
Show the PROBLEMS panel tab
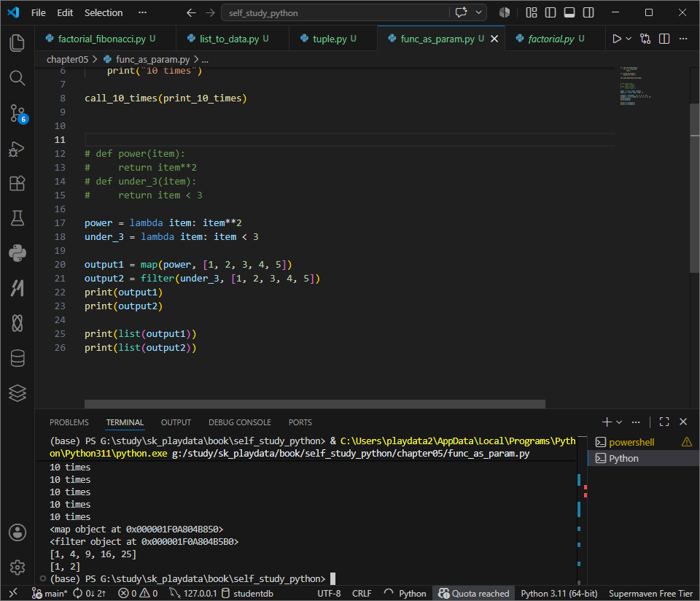coord(69,422)
